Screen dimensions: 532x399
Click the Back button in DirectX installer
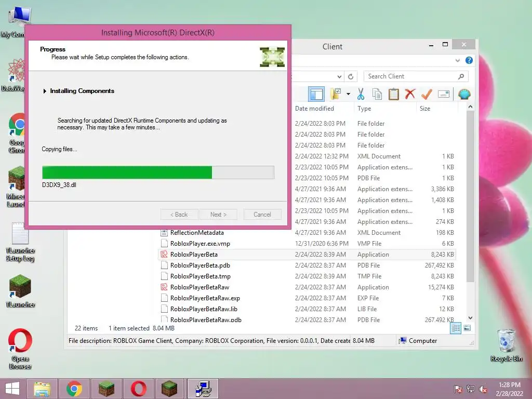point(179,215)
